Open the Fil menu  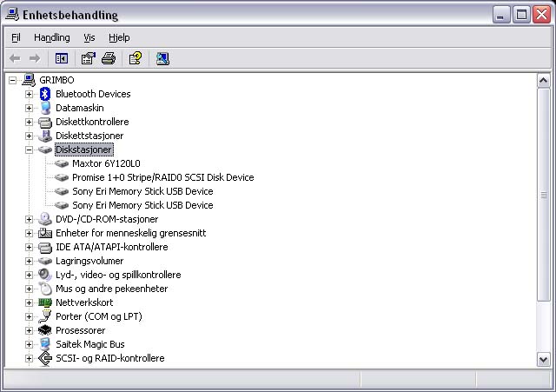tap(16, 37)
